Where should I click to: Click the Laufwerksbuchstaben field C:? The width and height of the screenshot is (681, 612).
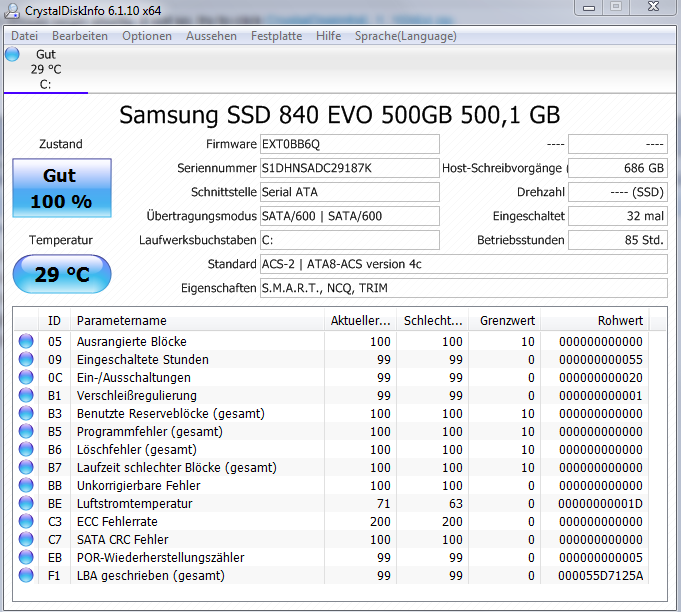pos(350,240)
